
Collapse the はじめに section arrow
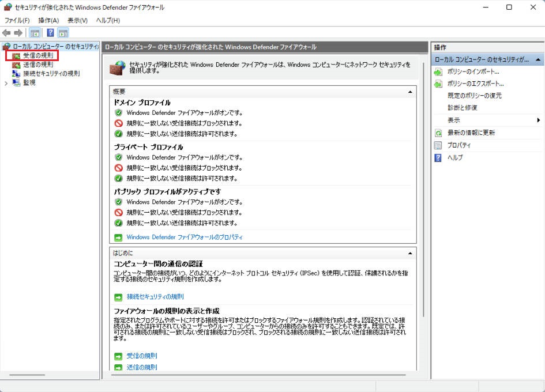[410, 253]
